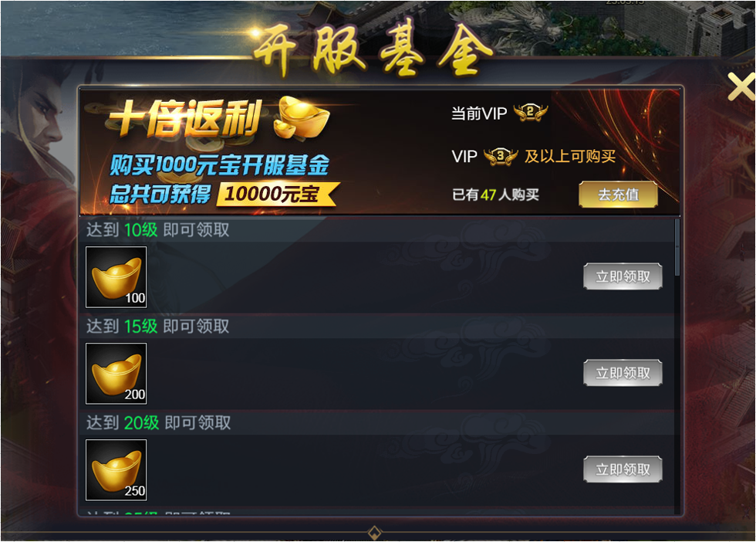This screenshot has height=542, width=756.
Task: Click the 200 yuanbao gold ingot reward icon
Action: click(x=116, y=374)
